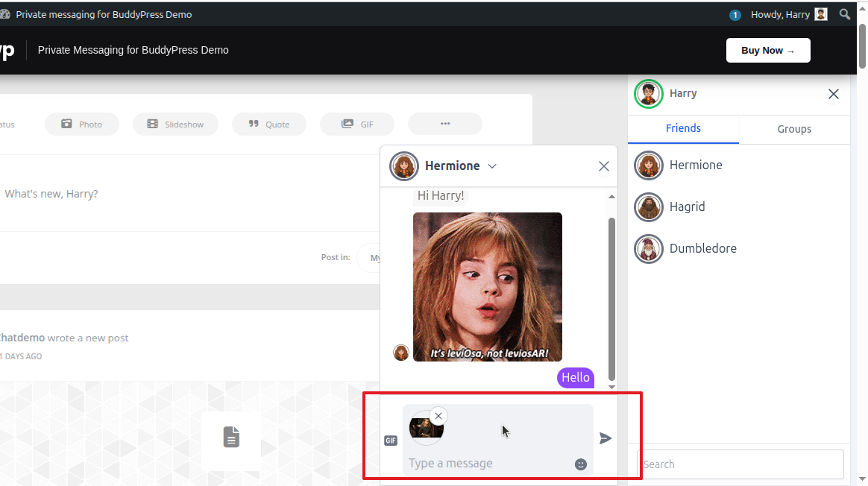Switch to the Groups tab
This screenshot has height=486, width=868.
pos(794,129)
